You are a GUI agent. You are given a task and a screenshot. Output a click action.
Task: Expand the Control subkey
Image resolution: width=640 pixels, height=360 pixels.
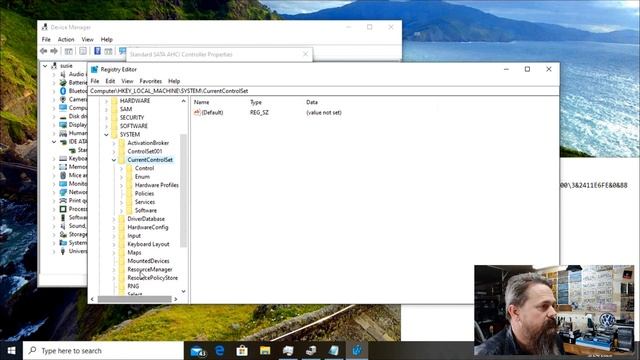(x=122, y=168)
